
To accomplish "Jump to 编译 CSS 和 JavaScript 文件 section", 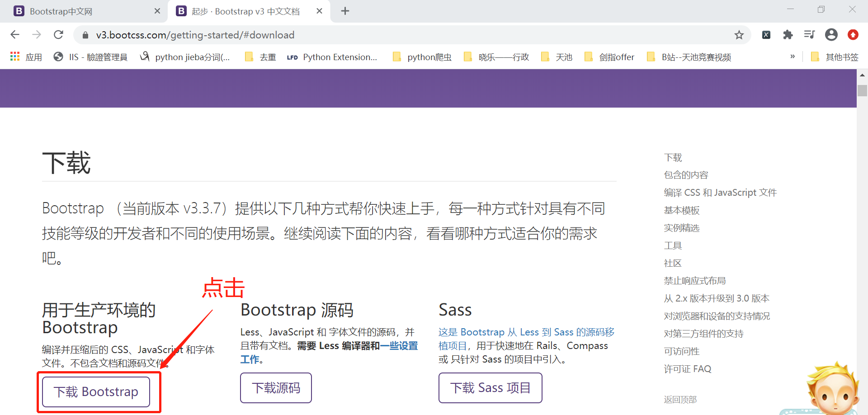I will pyautogui.click(x=720, y=193).
